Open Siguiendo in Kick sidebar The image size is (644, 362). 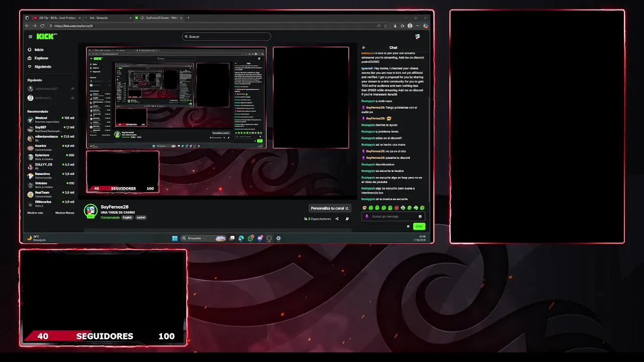(x=39, y=66)
